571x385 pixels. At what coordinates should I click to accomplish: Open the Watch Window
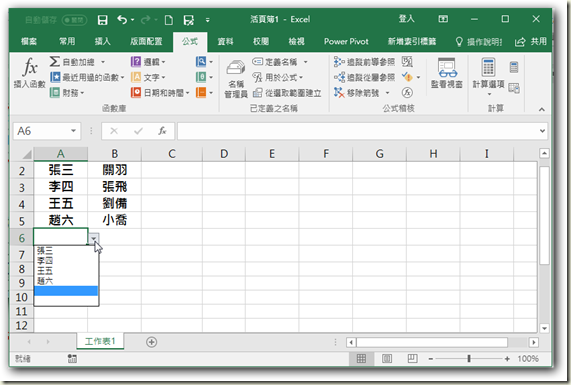click(x=447, y=73)
